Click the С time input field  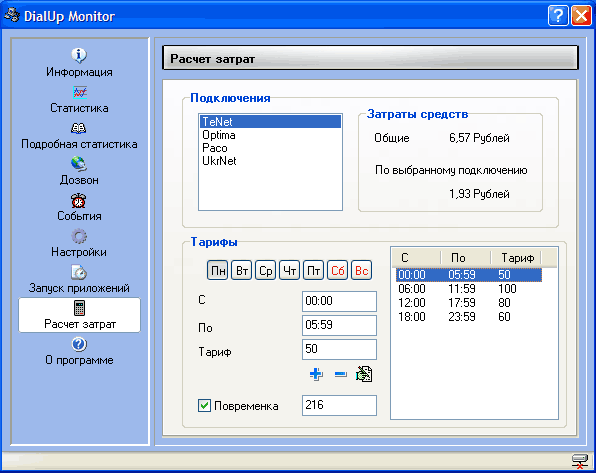[x=339, y=301]
